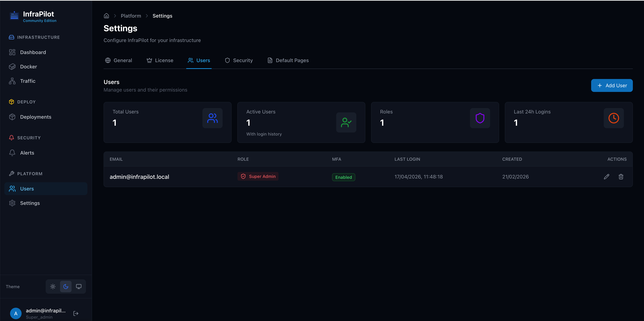Select the Users settings tab
This screenshot has height=321, width=644.
(199, 60)
